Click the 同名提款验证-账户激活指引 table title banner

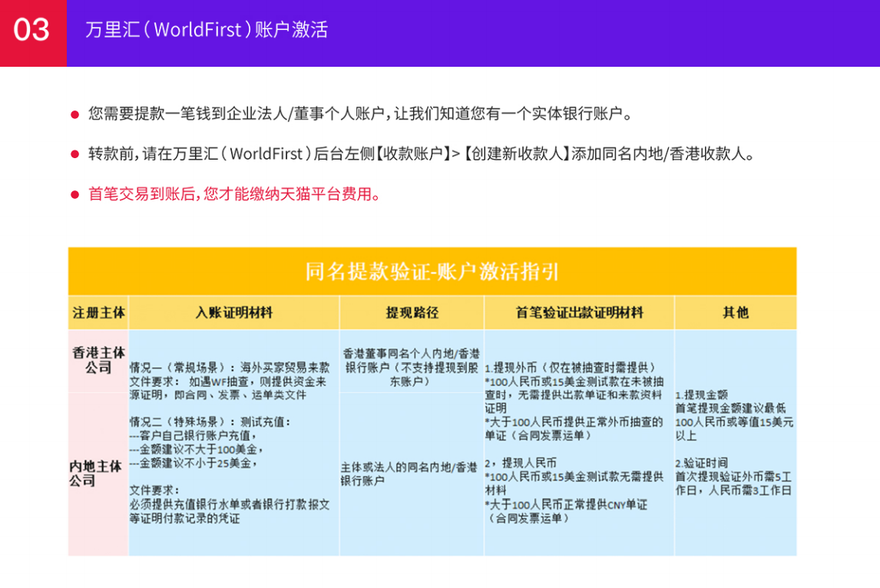(433, 270)
